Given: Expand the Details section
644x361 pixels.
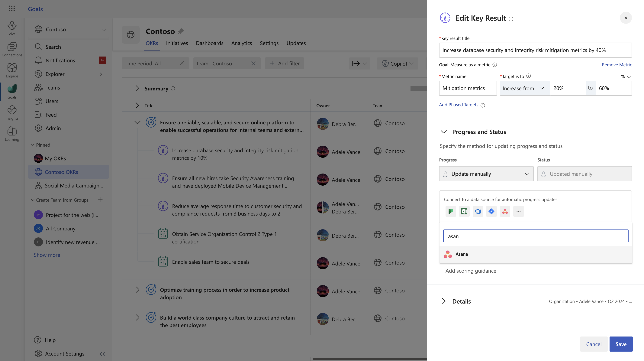Looking at the screenshot, I should tap(443, 301).
